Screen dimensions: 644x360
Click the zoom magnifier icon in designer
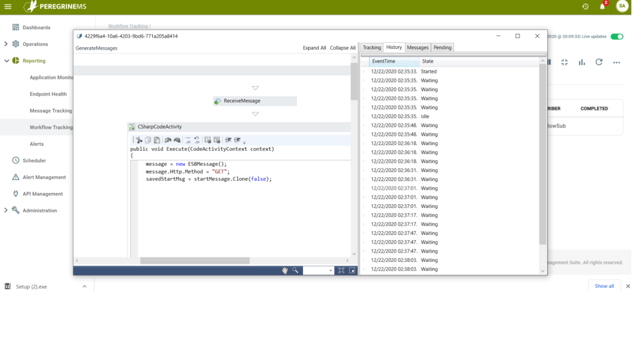click(x=295, y=270)
